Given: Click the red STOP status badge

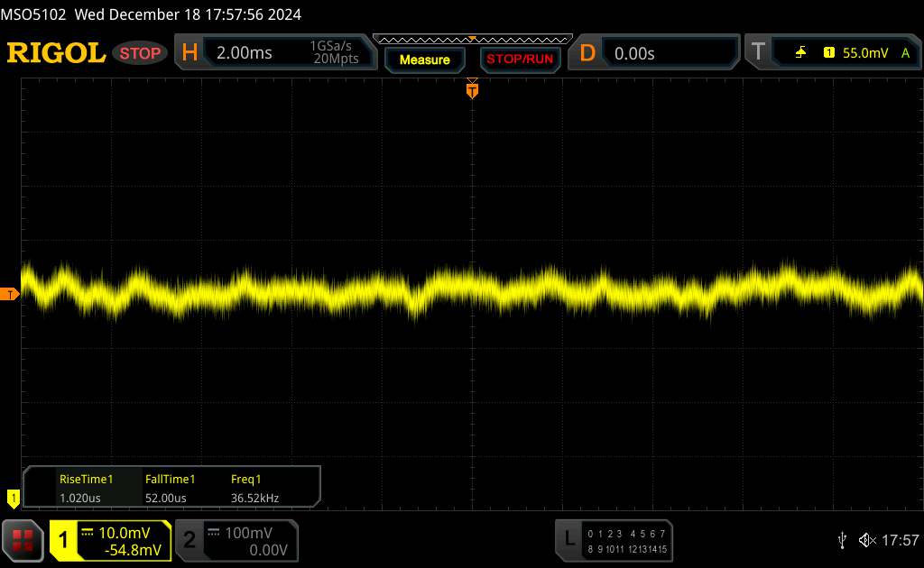Looking at the screenshot, I should 142,53.
